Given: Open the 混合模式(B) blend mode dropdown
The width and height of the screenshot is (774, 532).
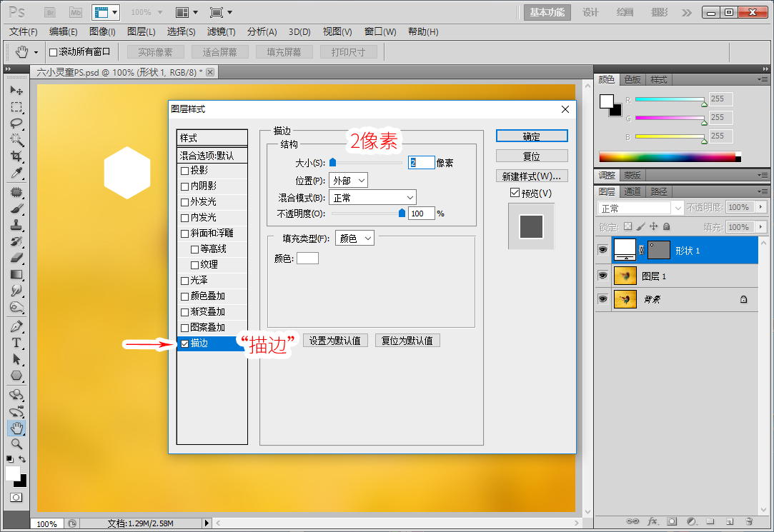Looking at the screenshot, I should tap(372, 197).
